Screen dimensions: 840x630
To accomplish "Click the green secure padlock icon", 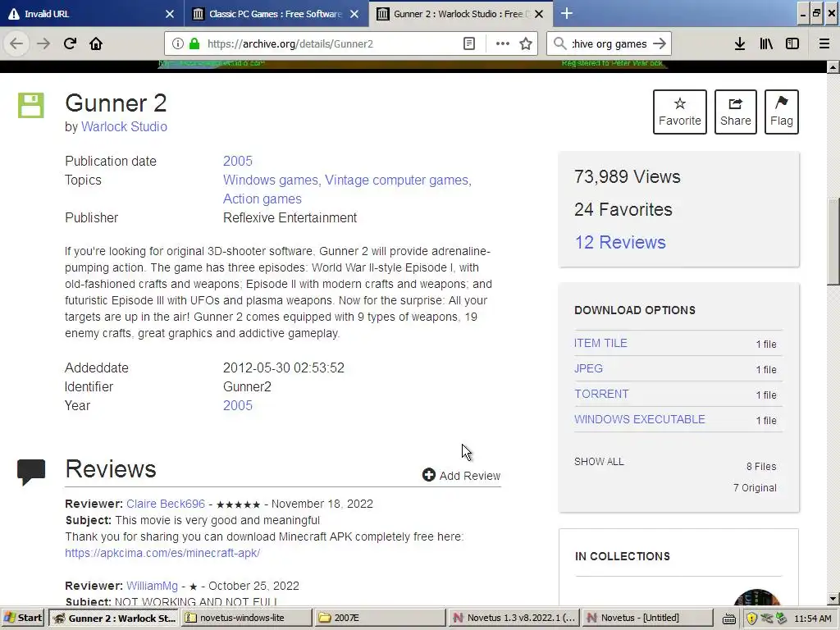I will click(x=194, y=43).
